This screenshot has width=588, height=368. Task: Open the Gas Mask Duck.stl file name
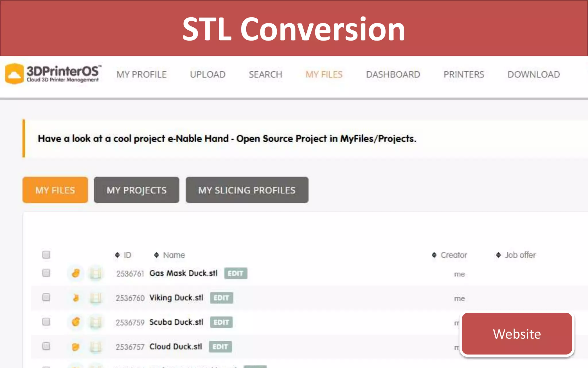pyautogui.click(x=183, y=273)
